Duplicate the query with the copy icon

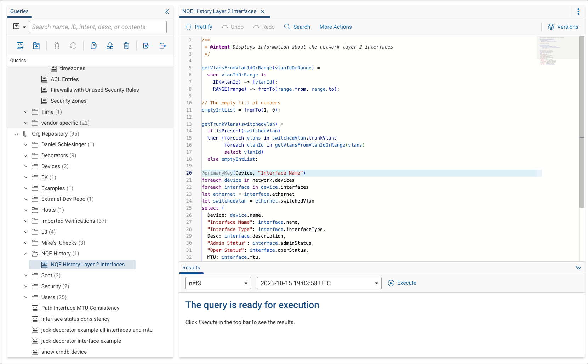(x=94, y=45)
